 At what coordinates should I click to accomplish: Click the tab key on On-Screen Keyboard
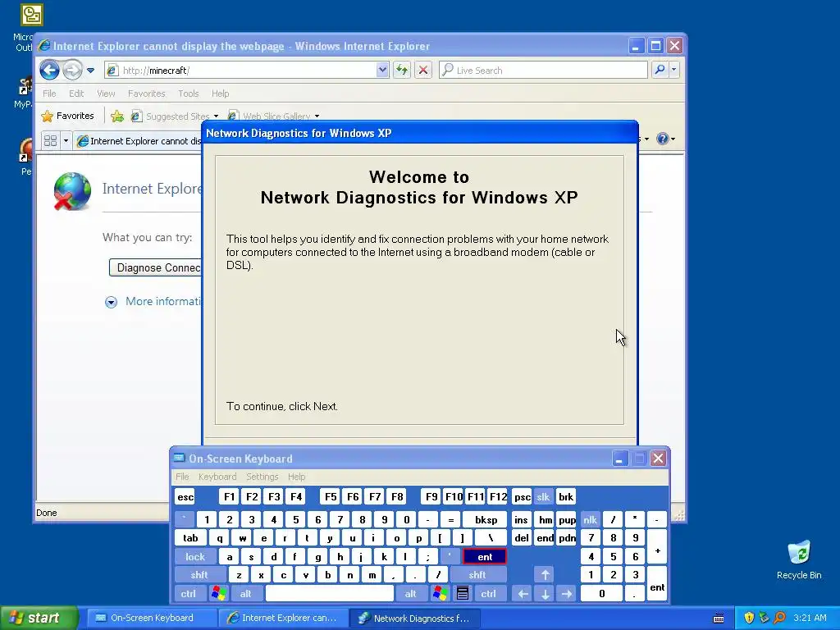coord(190,538)
